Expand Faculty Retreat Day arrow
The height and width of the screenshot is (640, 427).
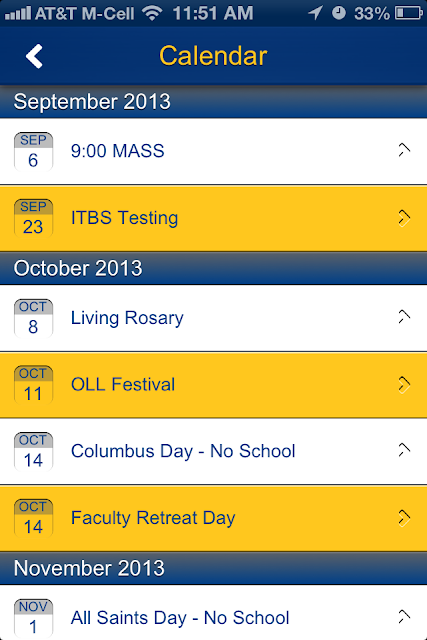404,518
